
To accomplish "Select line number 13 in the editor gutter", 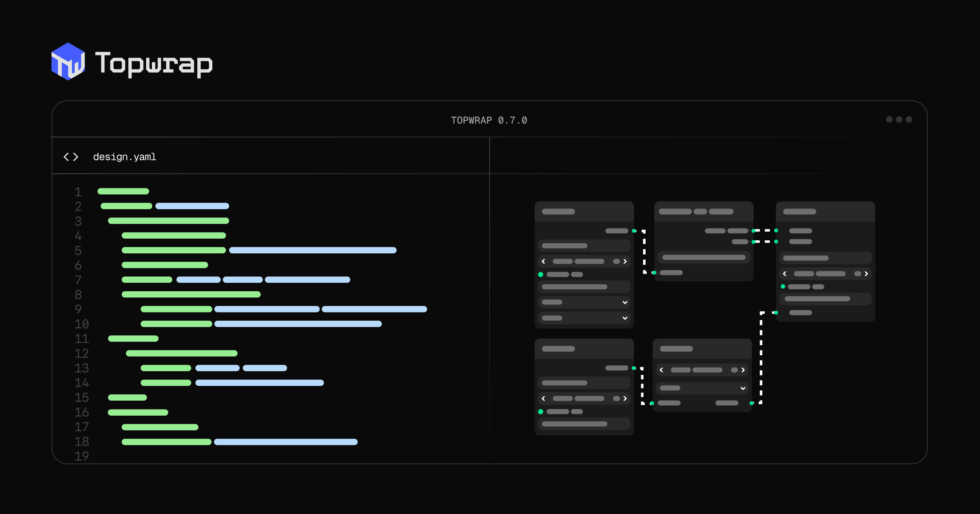I will [82, 368].
